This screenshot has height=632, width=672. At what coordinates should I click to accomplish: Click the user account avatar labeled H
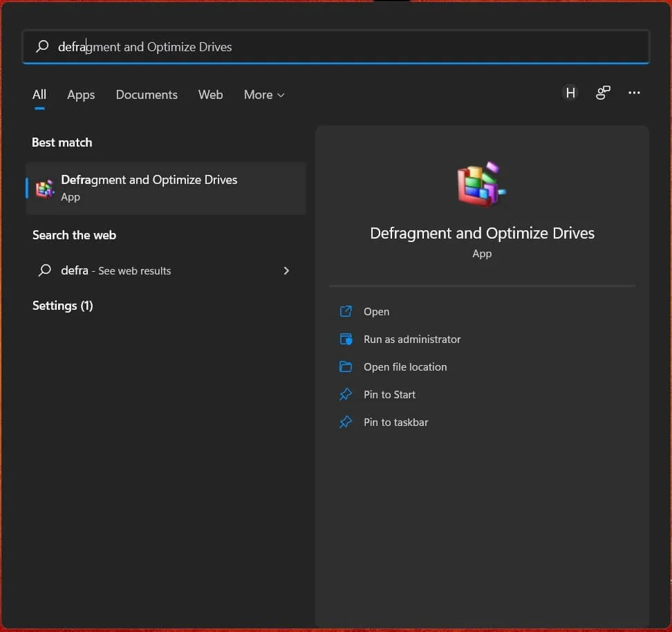[x=570, y=93]
